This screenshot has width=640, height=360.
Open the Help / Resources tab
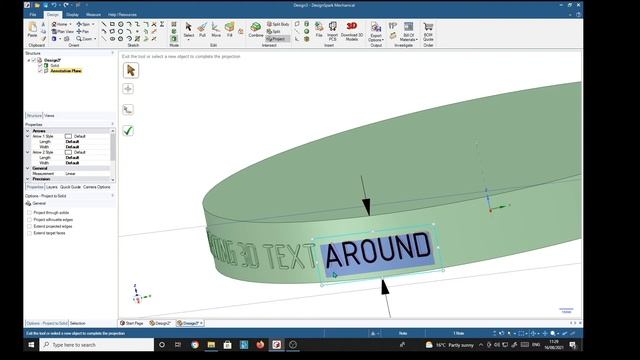pyautogui.click(x=122, y=15)
